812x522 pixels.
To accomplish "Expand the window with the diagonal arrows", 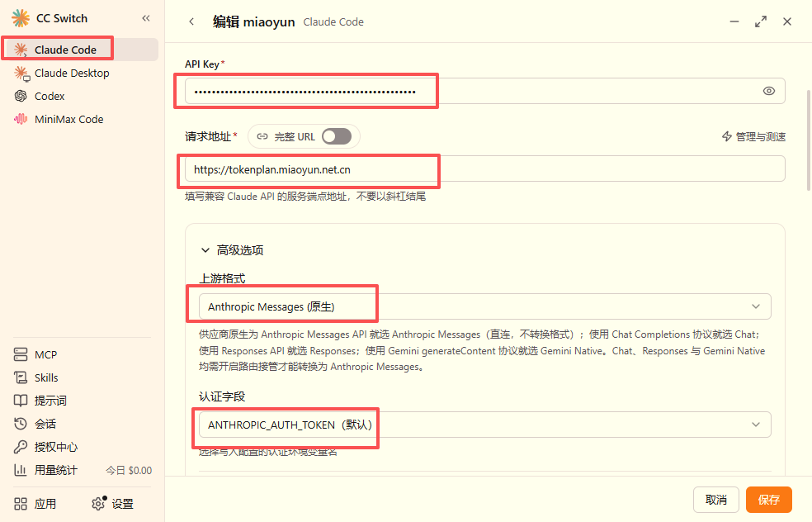I will click(761, 21).
